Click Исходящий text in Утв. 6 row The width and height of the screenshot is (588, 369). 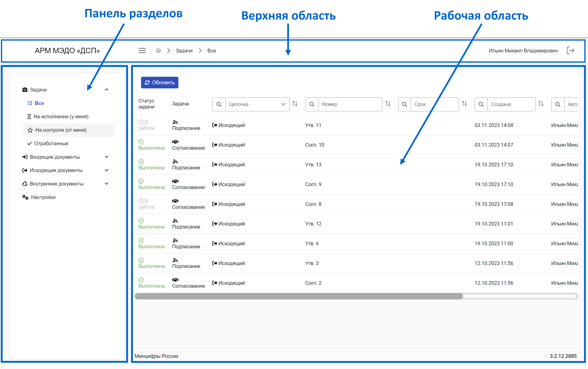coord(232,244)
